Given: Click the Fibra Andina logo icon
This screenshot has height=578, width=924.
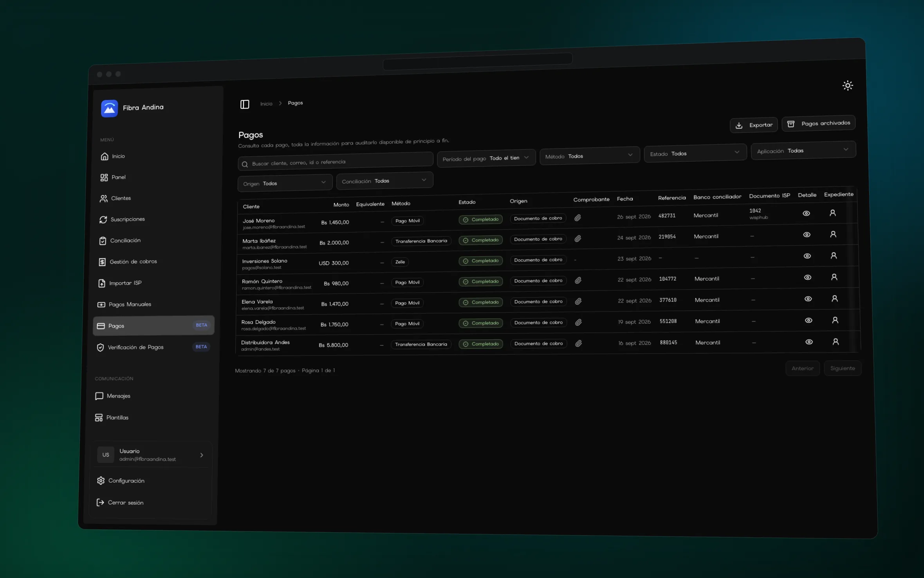Looking at the screenshot, I should pos(109,109).
